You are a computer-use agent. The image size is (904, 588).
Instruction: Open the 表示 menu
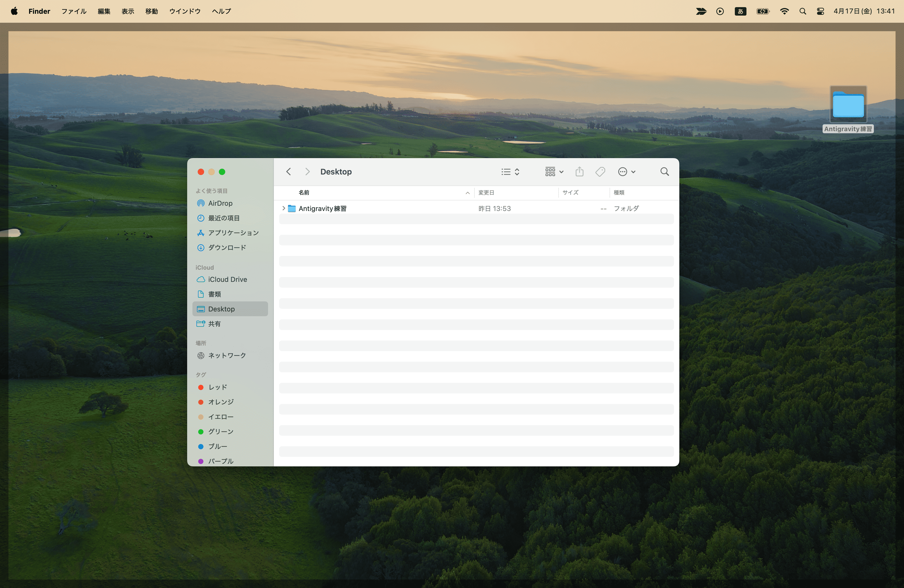pyautogui.click(x=128, y=11)
